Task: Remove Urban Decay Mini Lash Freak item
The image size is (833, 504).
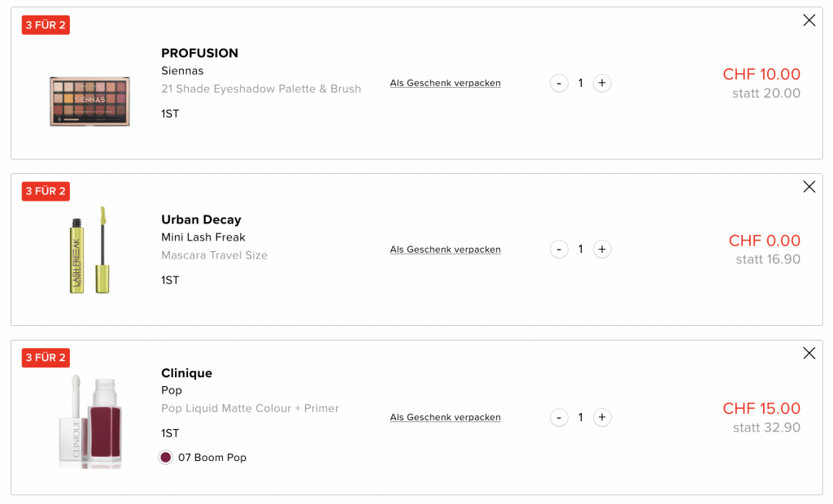Action: pos(809,187)
